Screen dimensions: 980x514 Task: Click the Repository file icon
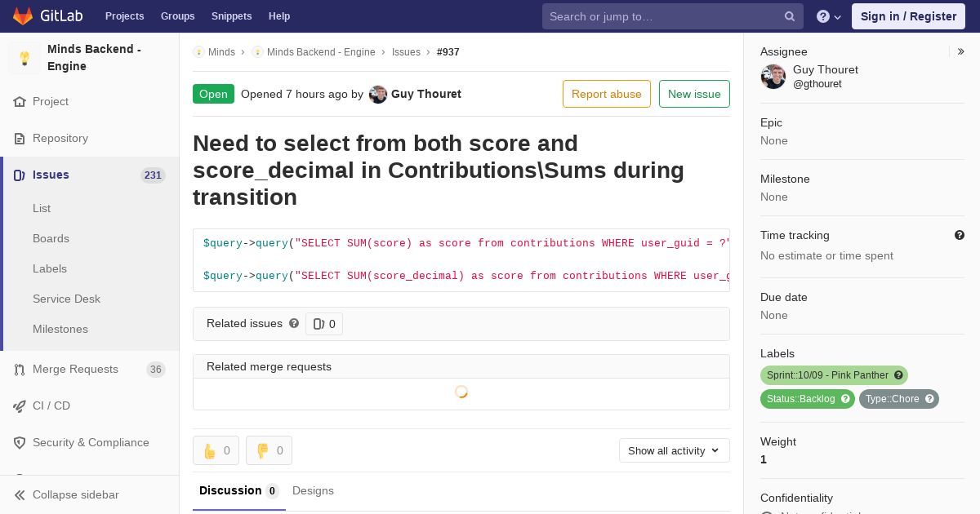point(20,139)
